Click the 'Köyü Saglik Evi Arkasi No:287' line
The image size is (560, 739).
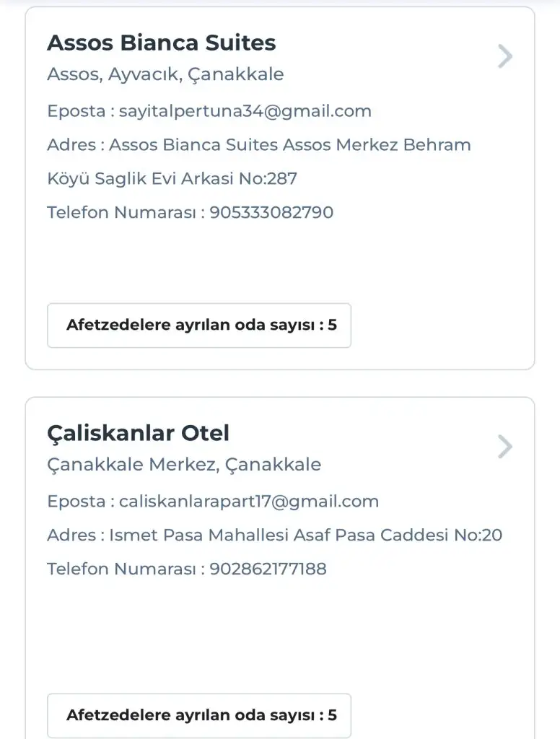(x=172, y=179)
